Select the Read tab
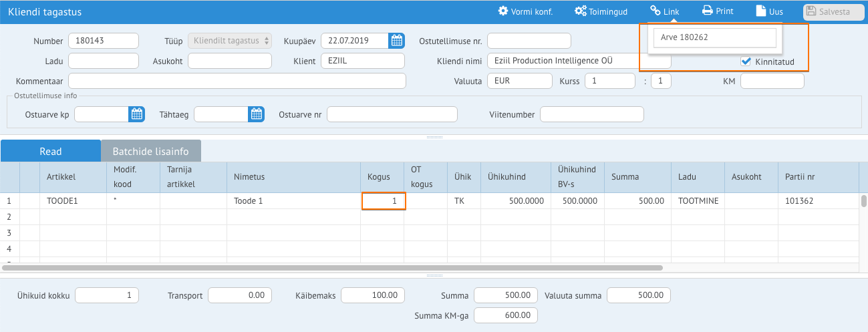This screenshot has height=332, width=868. tap(51, 151)
